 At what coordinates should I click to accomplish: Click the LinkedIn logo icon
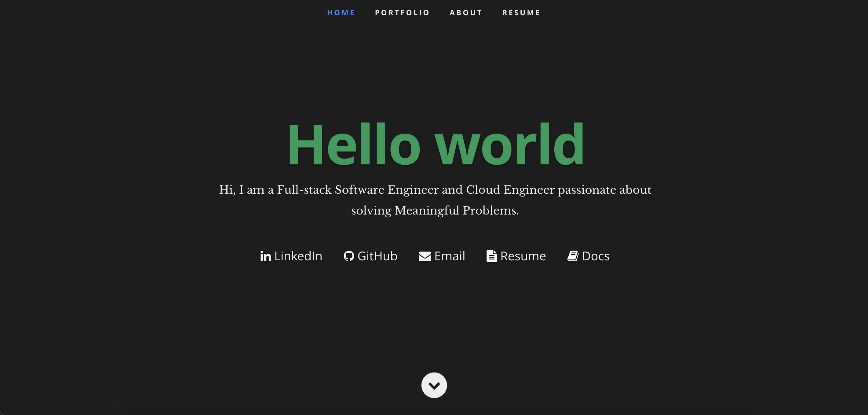pos(265,256)
